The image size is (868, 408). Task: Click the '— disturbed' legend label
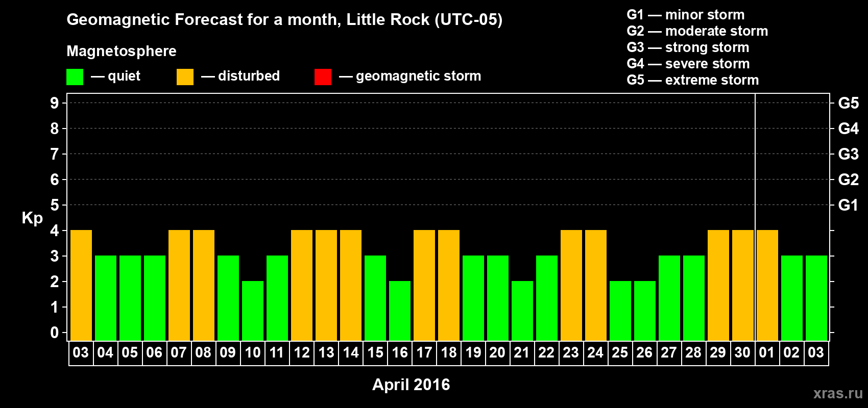[x=240, y=76]
